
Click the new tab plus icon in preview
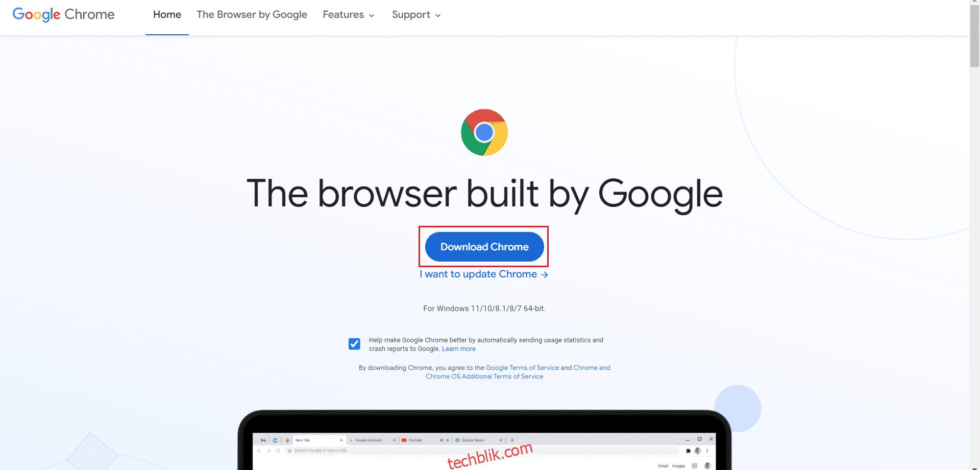512,440
